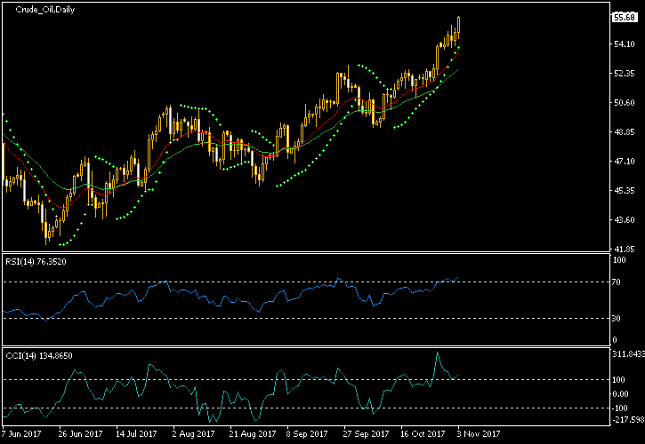Click the RSI scale value 100
Image resolution: width=645 pixels, height=444 pixels.
tap(619, 260)
